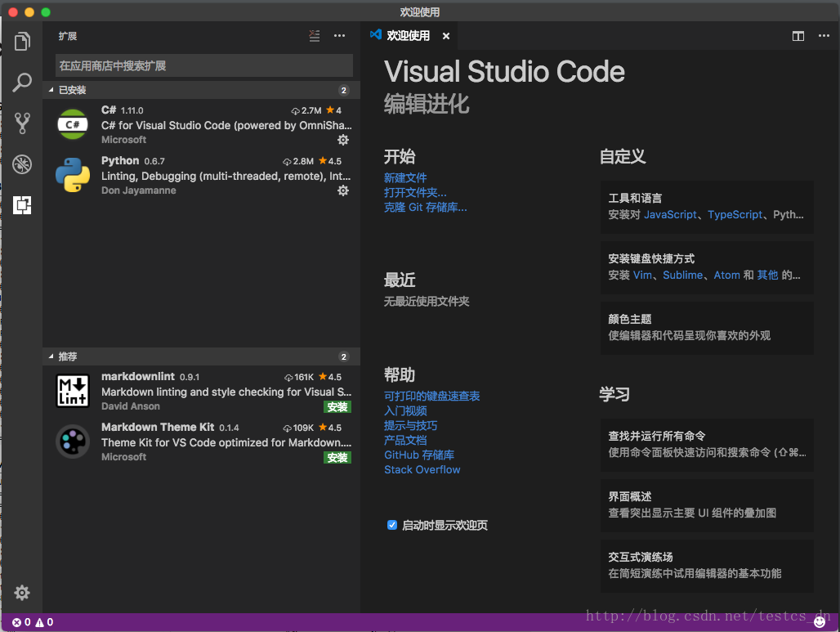Image resolution: width=840 pixels, height=632 pixels.
Task: Select the markdownlint extension logo
Action: tap(73, 391)
